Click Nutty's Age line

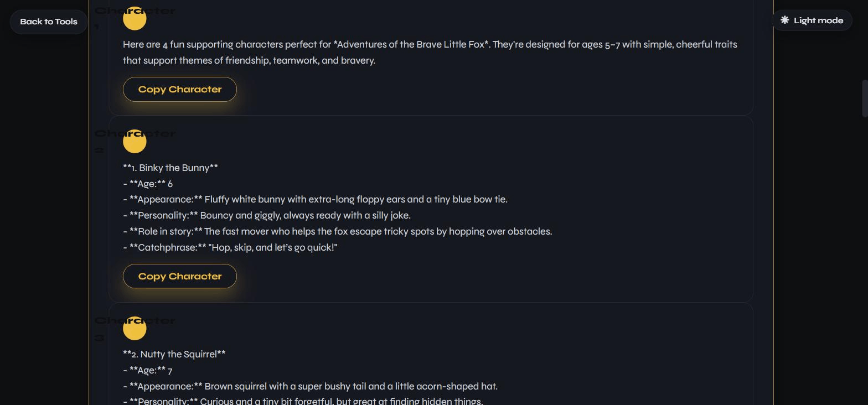click(148, 370)
